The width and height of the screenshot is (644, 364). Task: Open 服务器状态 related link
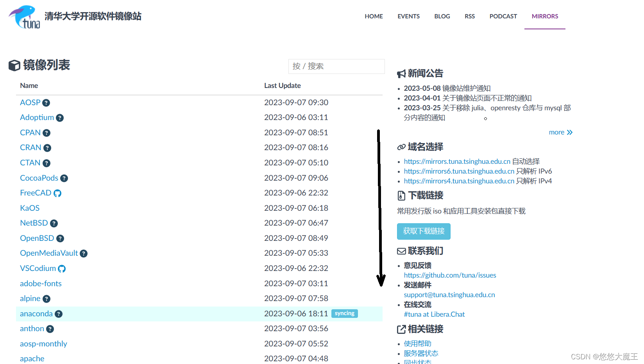click(421, 353)
